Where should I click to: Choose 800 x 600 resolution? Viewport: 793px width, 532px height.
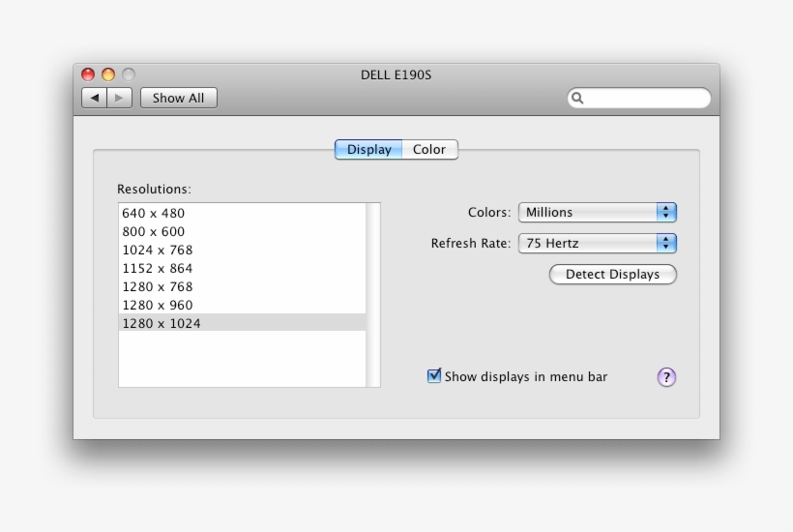(x=154, y=231)
